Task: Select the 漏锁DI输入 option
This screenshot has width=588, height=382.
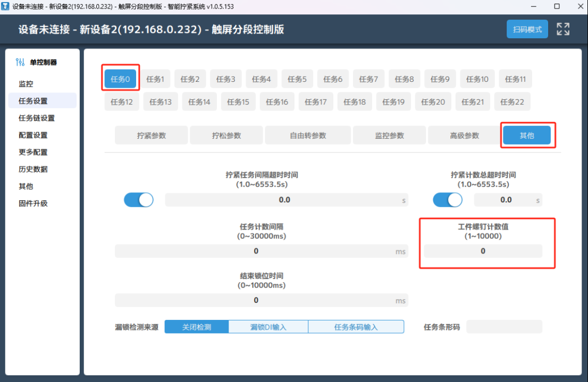Action: click(268, 327)
